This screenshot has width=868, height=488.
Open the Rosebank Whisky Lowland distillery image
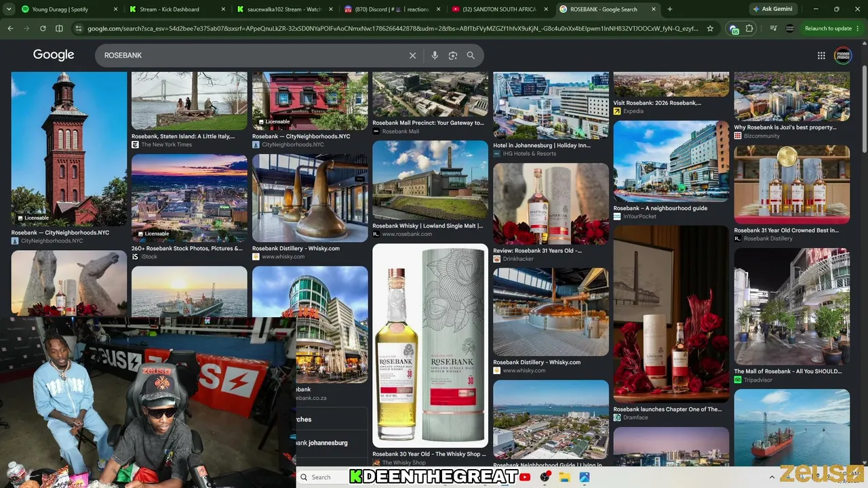pos(430,180)
